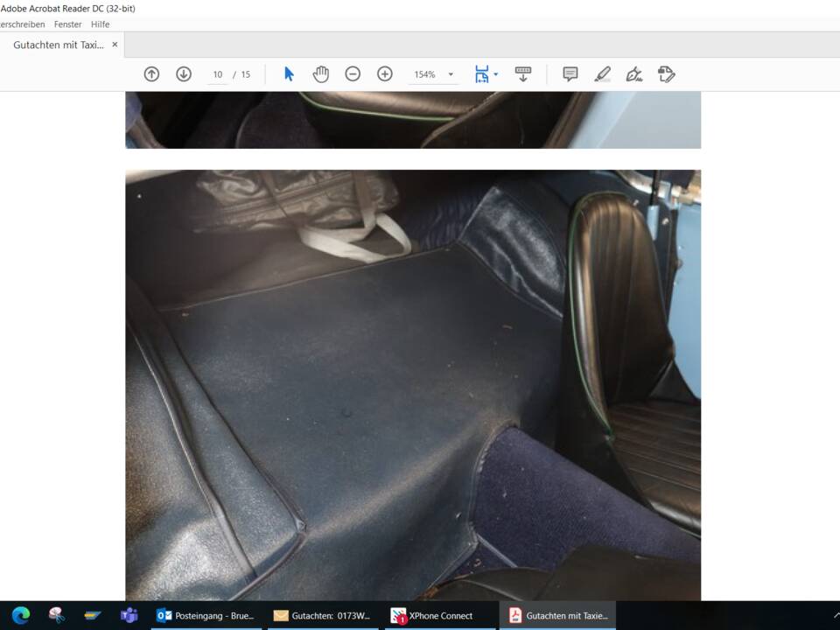The width and height of the screenshot is (840, 630).
Task: Go to previous page with up arrow
Action: [151, 74]
